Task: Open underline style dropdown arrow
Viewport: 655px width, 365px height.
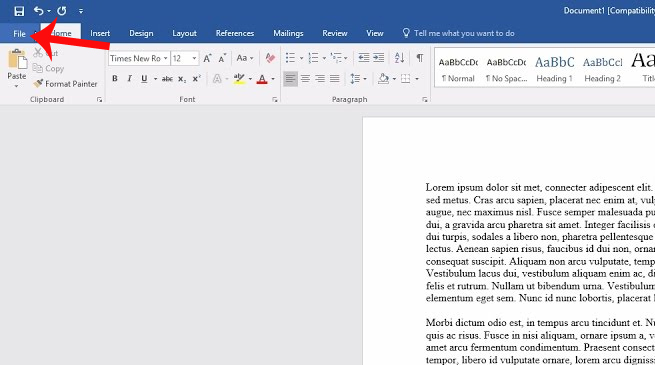Action: coord(155,79)
